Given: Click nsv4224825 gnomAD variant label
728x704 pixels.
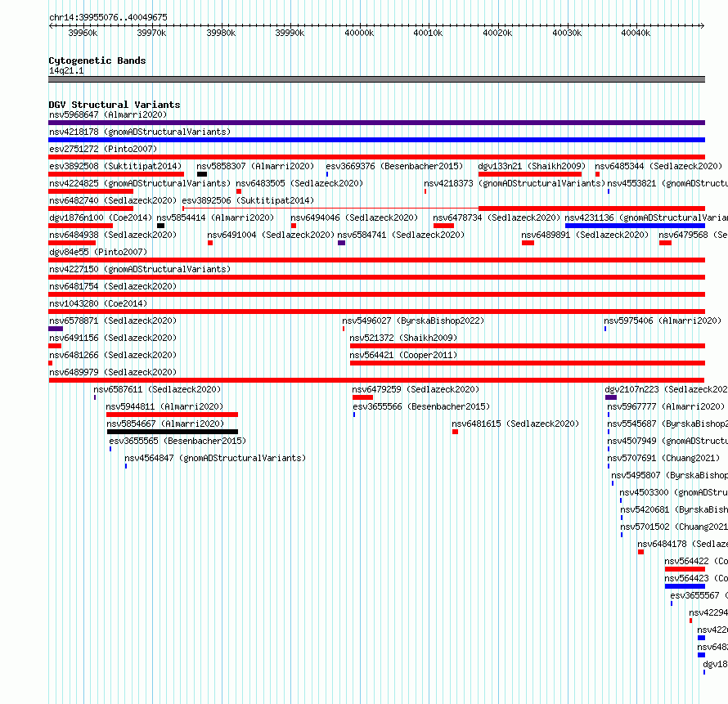Looking at the screenshot, I should pyautogui.click(x=140, y=183).
